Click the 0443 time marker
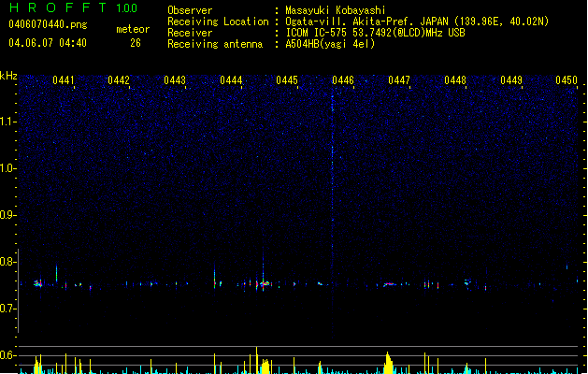This screenshot has width=588, height=374. [x=175, y=80]
